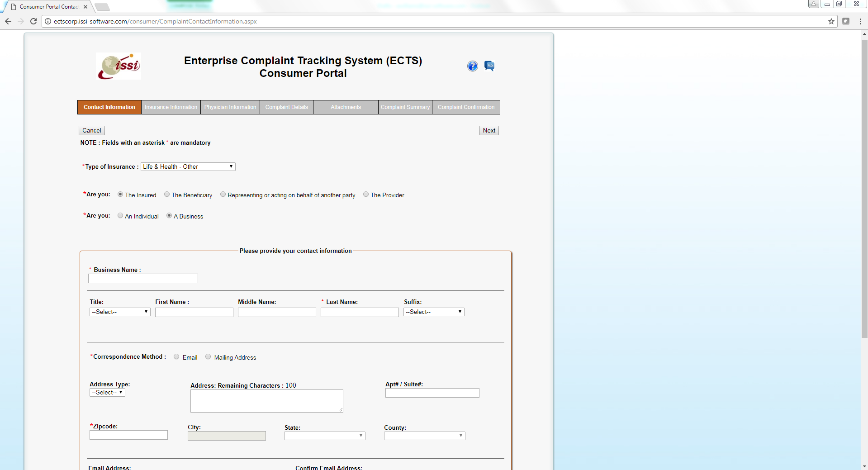
Task: Switch to Complaint Details tab
Action: pos(287,107)
